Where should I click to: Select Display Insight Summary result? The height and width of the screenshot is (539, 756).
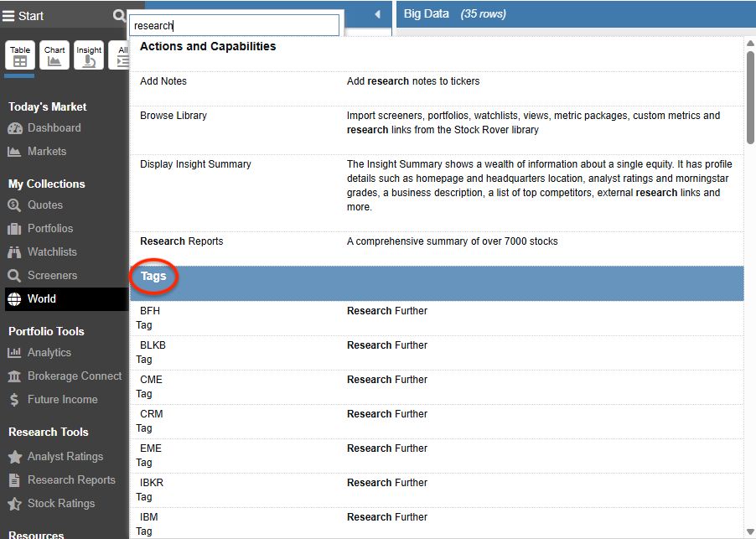[437, 194]
